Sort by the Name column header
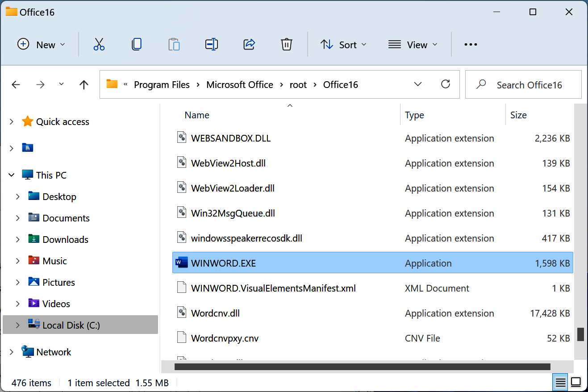This screenshot has width=588, height=392. (197, 115)
